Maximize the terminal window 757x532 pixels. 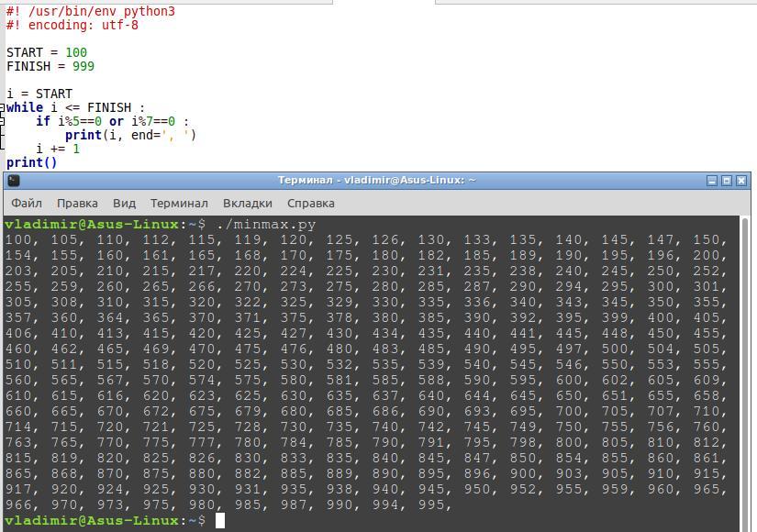[727, 181]
